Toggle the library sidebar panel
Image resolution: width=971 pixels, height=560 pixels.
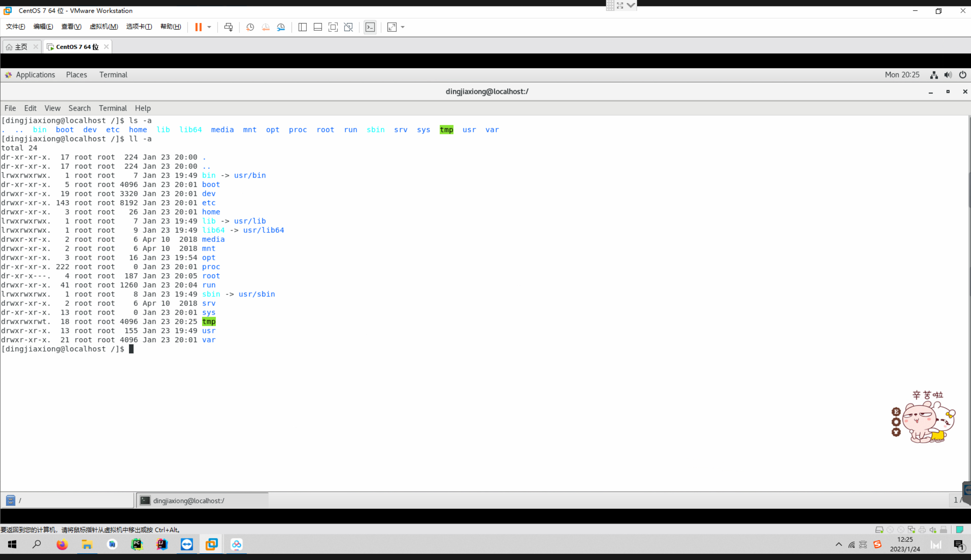(302, 27)
